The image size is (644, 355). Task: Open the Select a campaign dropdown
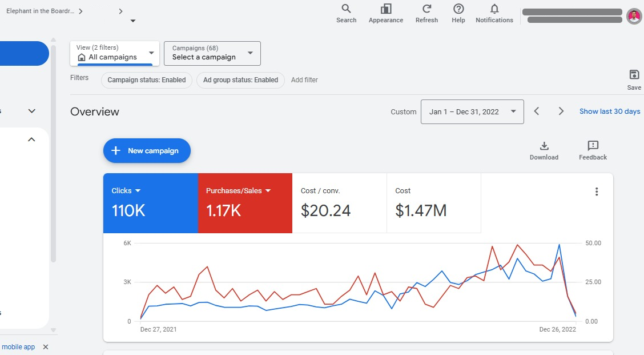pos(212,53)
